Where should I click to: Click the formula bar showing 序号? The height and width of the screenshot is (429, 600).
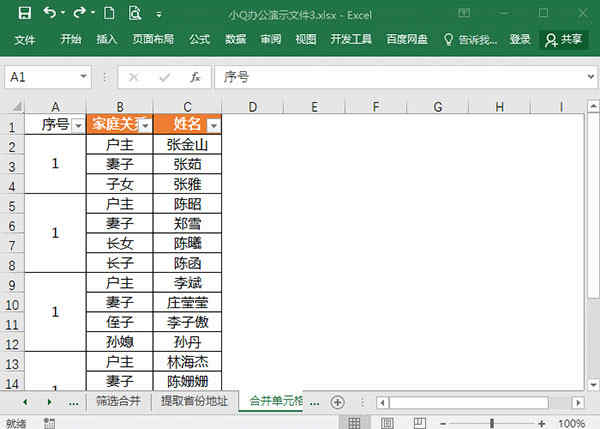pyautogui.click(x=399, y=77)
